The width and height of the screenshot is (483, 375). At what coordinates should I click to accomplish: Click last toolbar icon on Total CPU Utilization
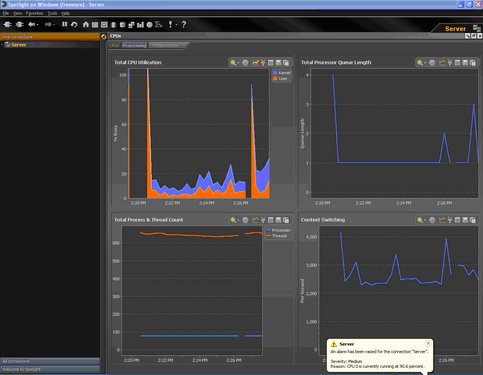(286, 62)
